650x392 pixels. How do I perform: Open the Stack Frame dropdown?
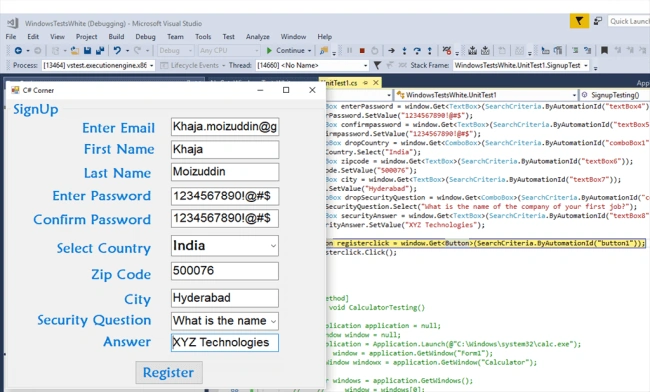(x=585, y=65)
